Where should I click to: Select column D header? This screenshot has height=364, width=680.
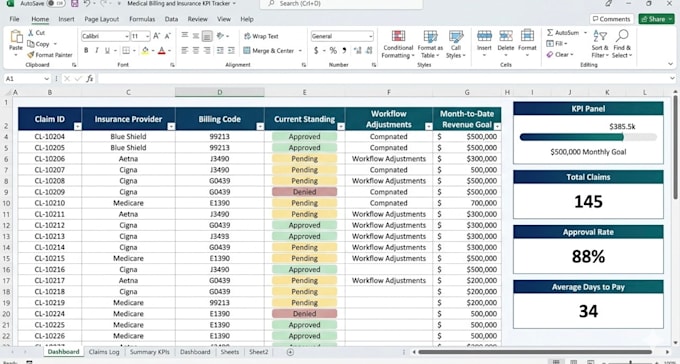219,92
